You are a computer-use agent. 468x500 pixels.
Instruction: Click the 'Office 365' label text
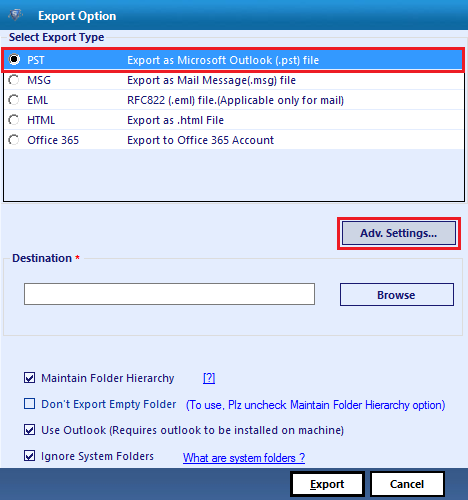tap(53, 140)
